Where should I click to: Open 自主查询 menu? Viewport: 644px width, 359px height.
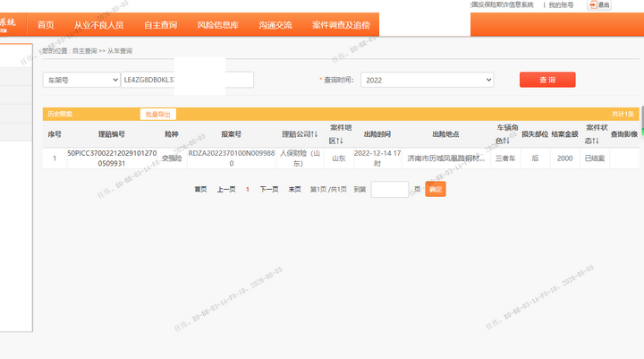(x=161, y=25)
